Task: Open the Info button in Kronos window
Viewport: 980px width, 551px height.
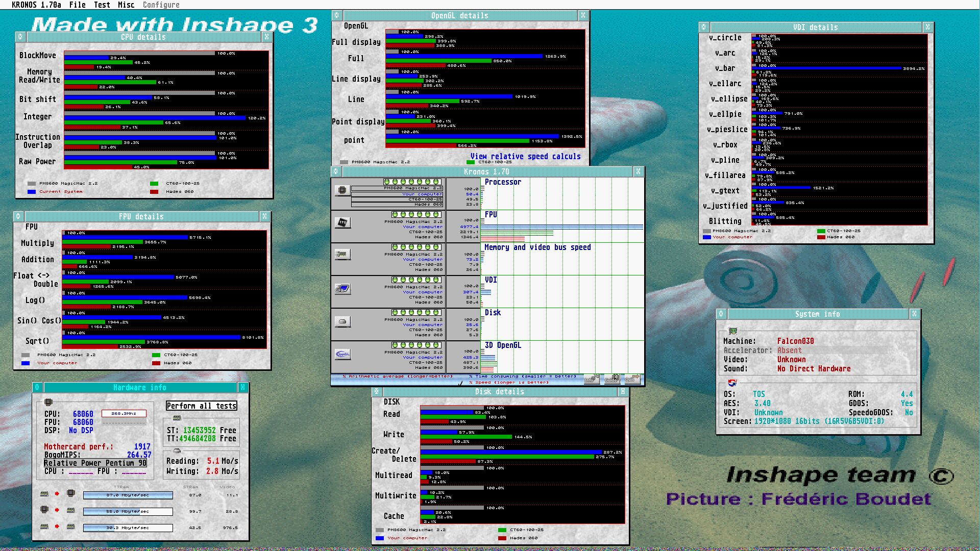Action: coord(591,379)
